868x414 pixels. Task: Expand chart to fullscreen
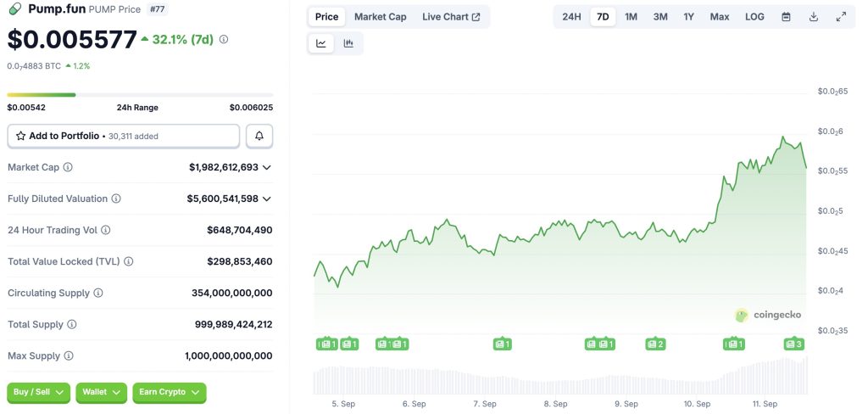[x=840, y=17]
